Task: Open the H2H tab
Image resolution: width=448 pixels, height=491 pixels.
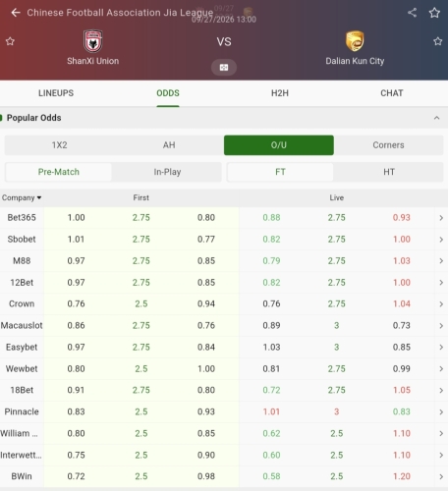Action: 280,93
